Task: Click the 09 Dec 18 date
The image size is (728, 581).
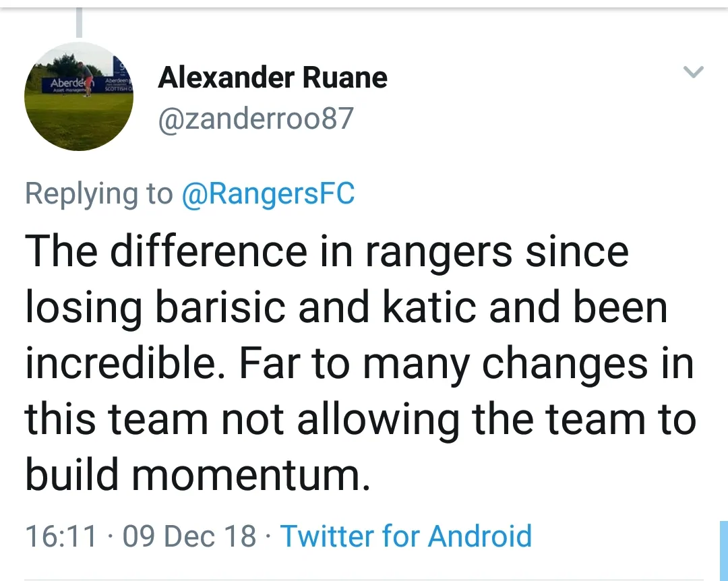Action: click(190, 537)
